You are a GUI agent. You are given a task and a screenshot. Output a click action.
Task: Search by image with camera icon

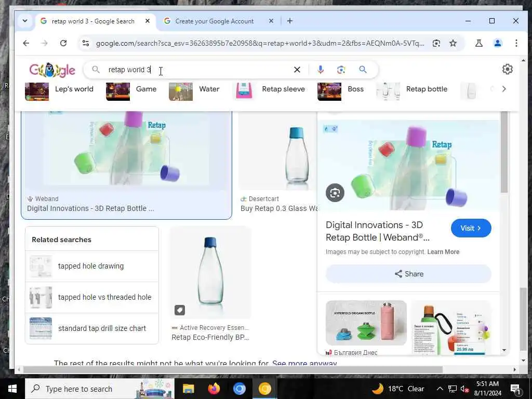point(341,70)
